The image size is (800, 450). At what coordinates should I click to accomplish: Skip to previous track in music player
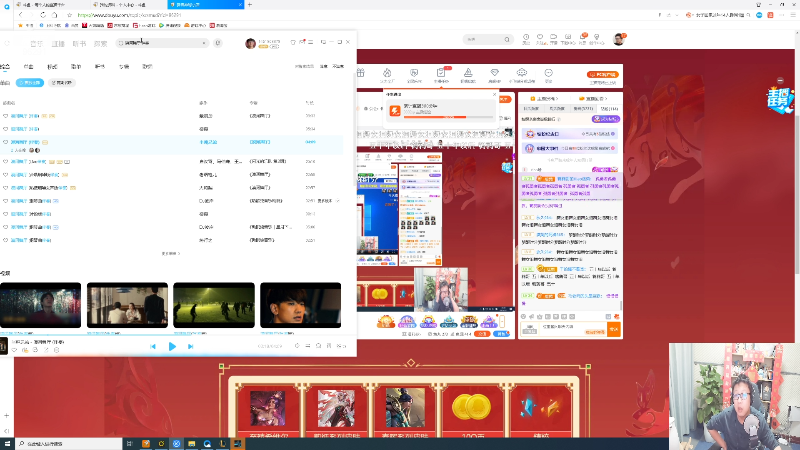(x=153, y=346)
